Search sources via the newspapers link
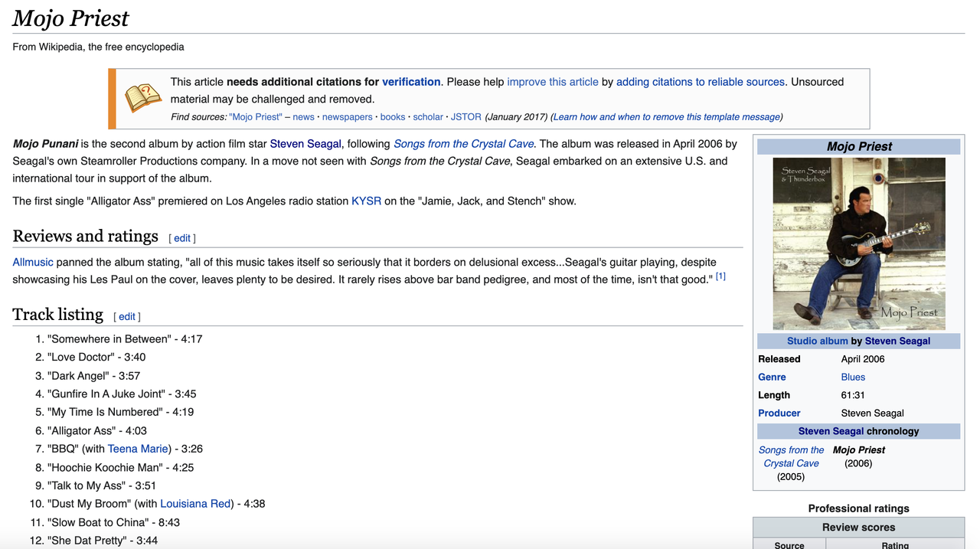Image resolution: width=980 pixels, height=549 pixels. tap(347, 117)
